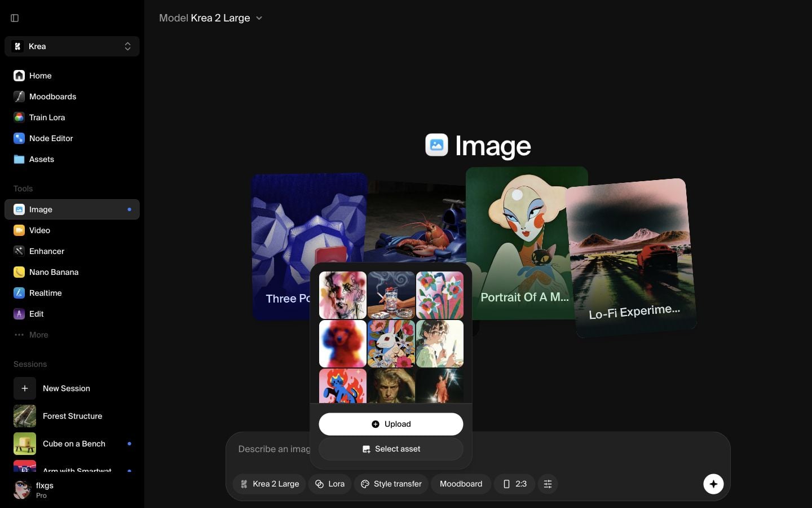The image size is (812, 508).
Task: Click the Select asset button
Action: pyautogui.click(x=391, y=449)
